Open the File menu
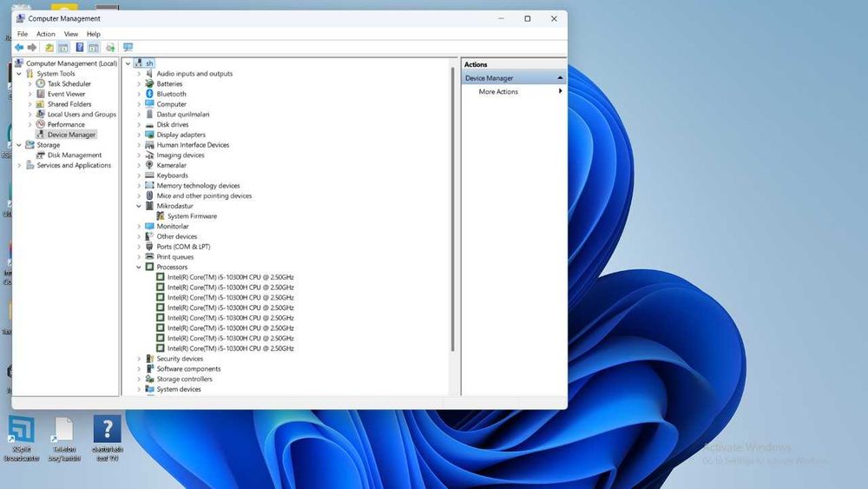868x489 pixels. click(x=23, y=34)
